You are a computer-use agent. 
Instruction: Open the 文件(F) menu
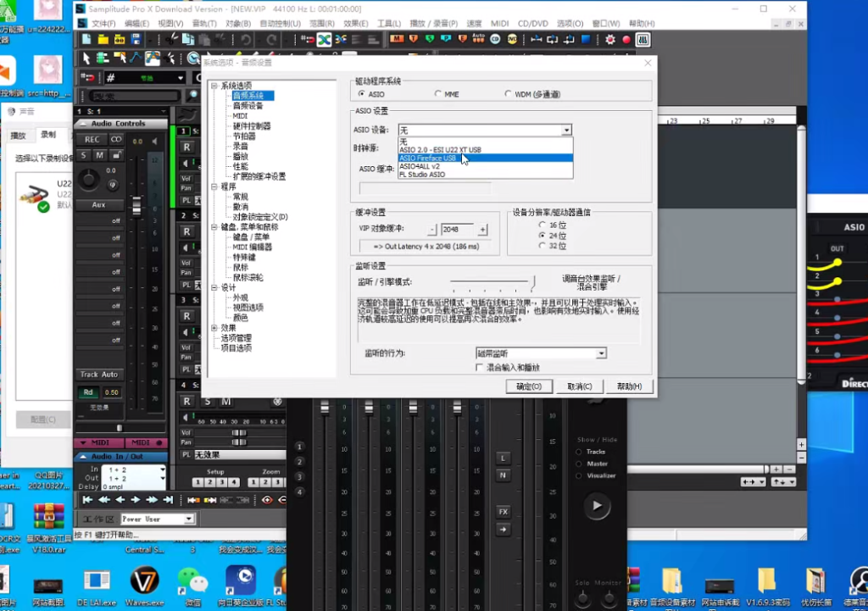pyautogui.click(x=103, y=23)
